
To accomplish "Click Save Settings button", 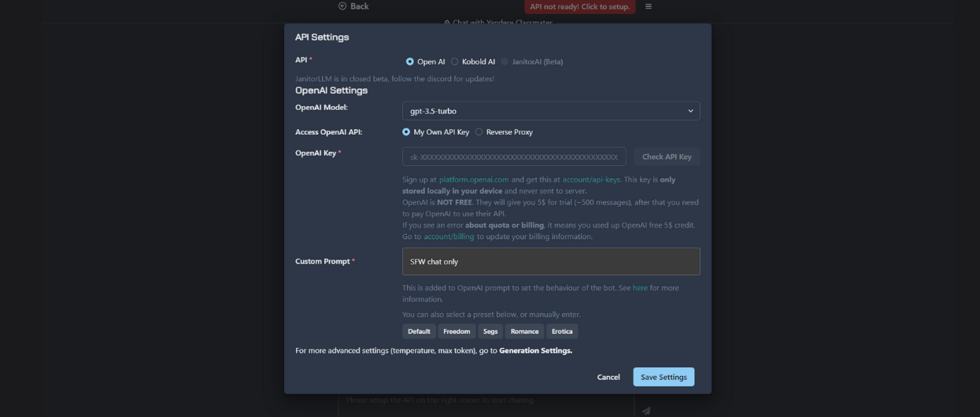I will pyautogui.click(x=664, y=377).
